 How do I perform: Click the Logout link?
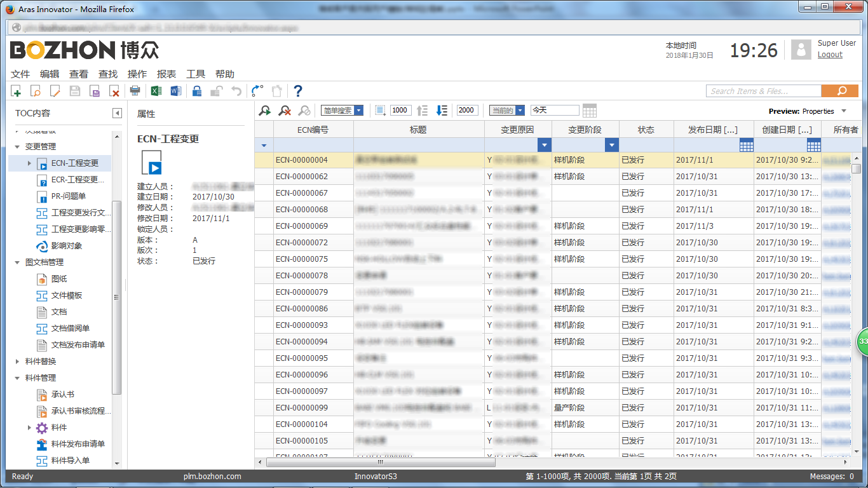[x=830, y=55]
